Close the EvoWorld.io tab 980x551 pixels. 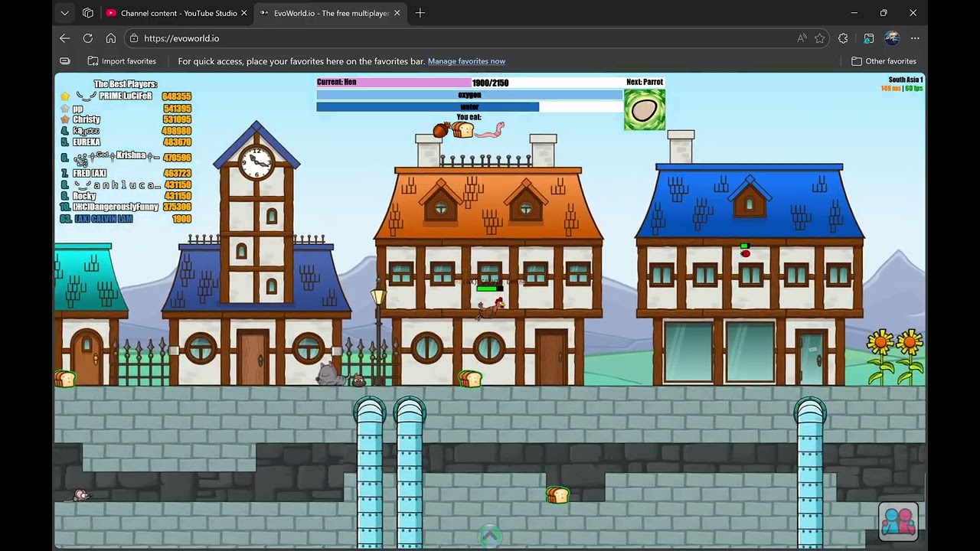point(397,13)
